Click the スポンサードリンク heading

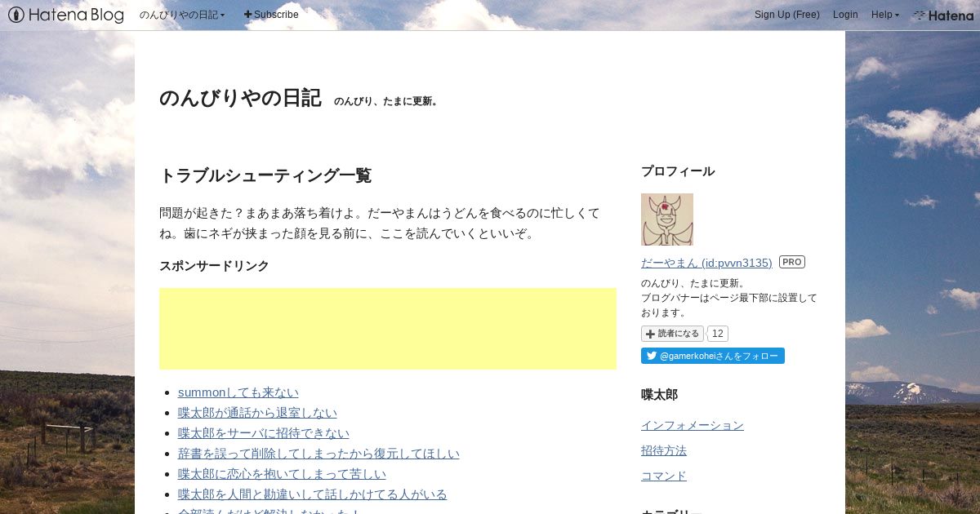coord(214,266)
